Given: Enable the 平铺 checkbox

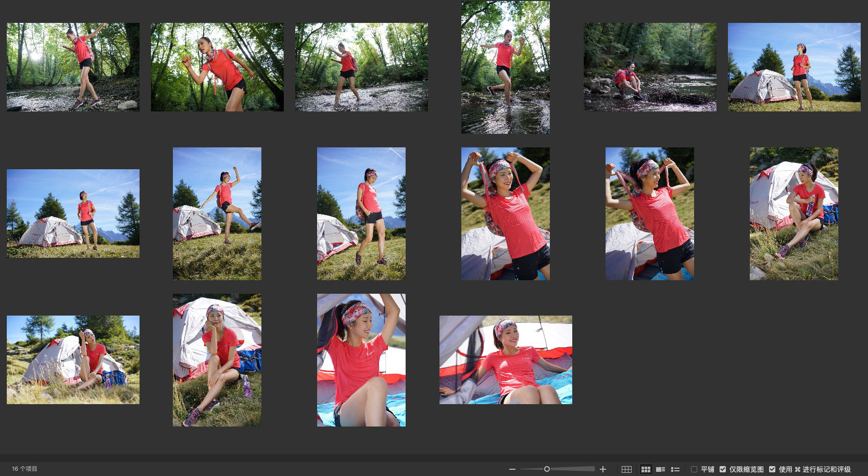Looking at the screenshot, I should (x=694, y=469).
